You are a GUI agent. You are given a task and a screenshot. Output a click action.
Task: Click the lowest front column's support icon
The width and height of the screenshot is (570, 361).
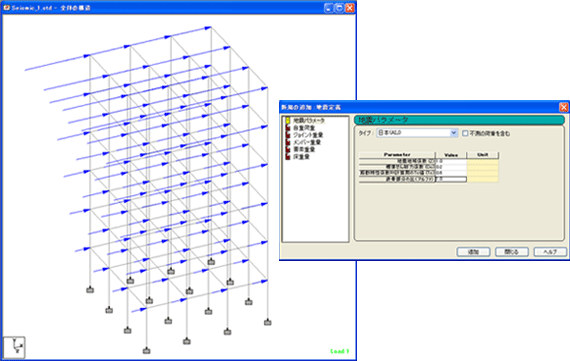[x=146, y=351]
